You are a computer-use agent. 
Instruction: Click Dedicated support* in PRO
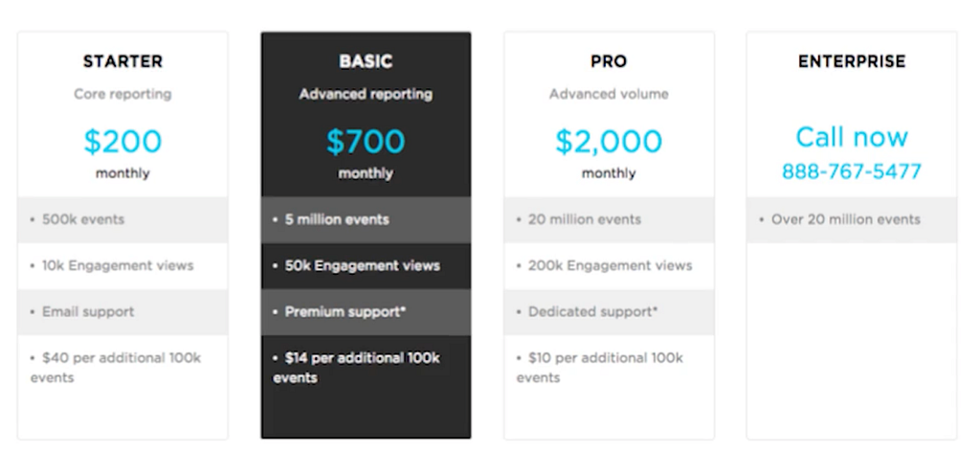[592, 312]
